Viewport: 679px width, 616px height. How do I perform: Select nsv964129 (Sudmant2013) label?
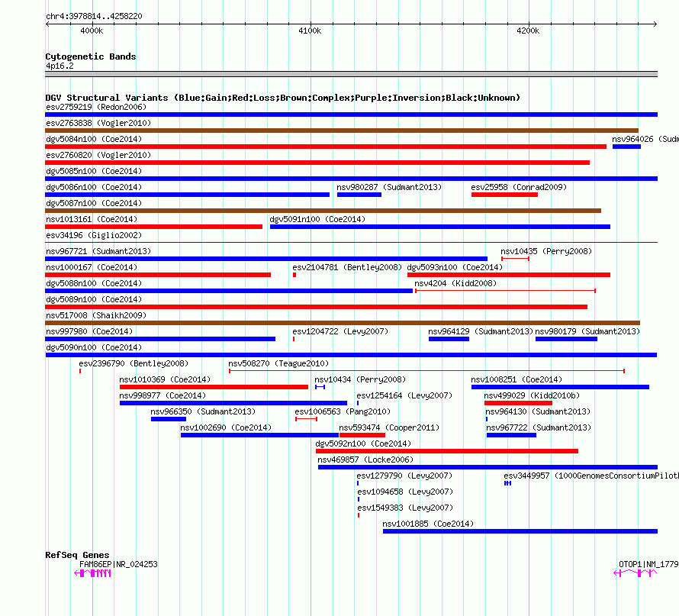(481, 331)
